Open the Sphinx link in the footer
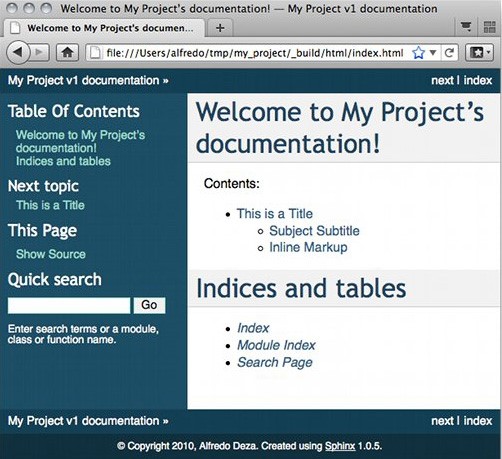The image size is (502, 459). [x=340, y=446]
